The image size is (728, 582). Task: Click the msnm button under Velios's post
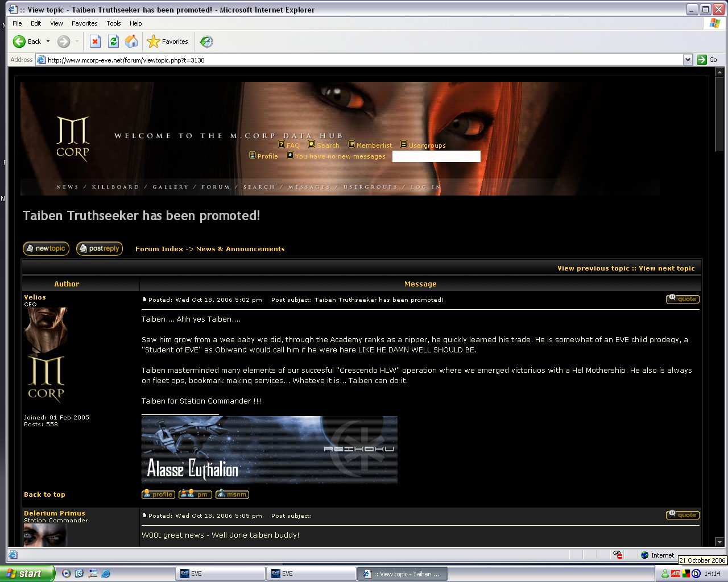232,494
